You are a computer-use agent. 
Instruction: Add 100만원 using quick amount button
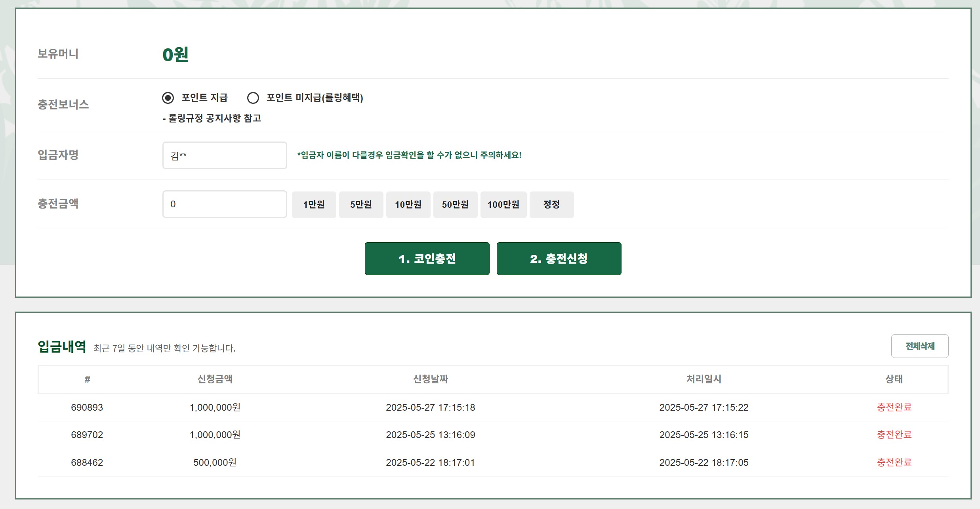(x=503, y=205)
